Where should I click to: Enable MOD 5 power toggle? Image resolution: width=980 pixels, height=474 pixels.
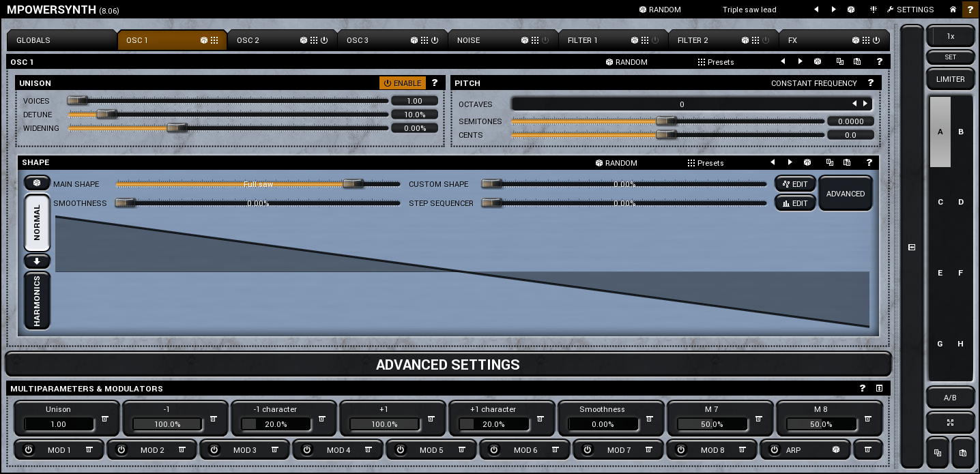coord(401,449)
